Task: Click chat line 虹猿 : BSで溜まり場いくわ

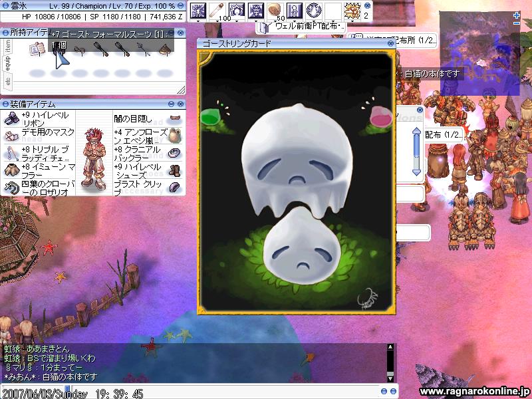Action: 50,358
